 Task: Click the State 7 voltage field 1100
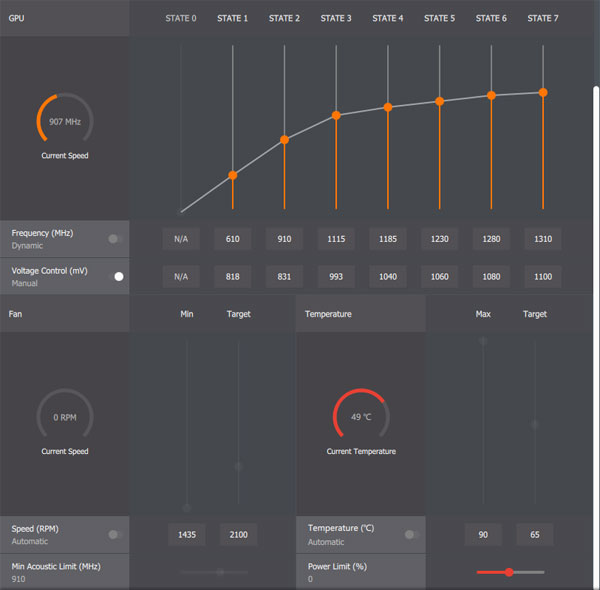click(543, 277)
